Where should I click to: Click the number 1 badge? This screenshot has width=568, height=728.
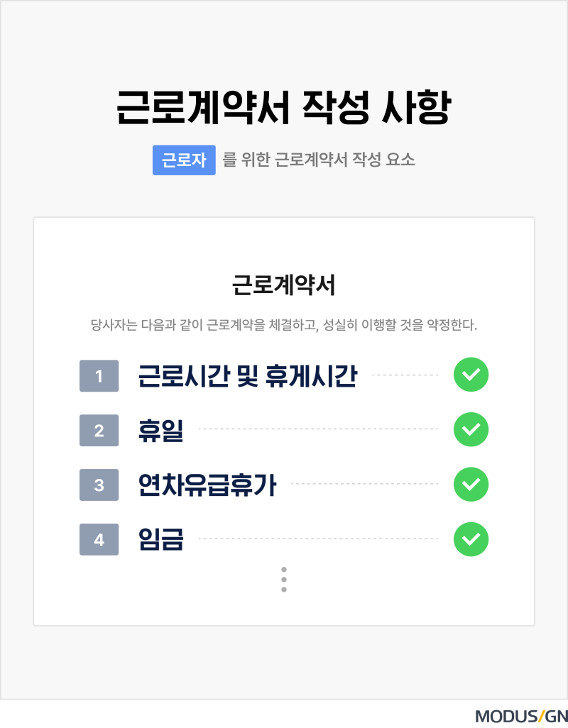[x=99, y=376]
